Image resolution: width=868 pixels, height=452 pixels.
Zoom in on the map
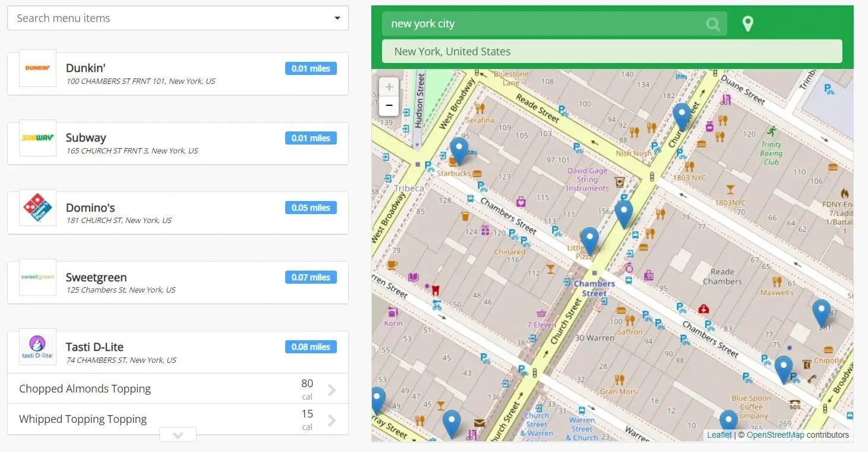tap(389, 87)
